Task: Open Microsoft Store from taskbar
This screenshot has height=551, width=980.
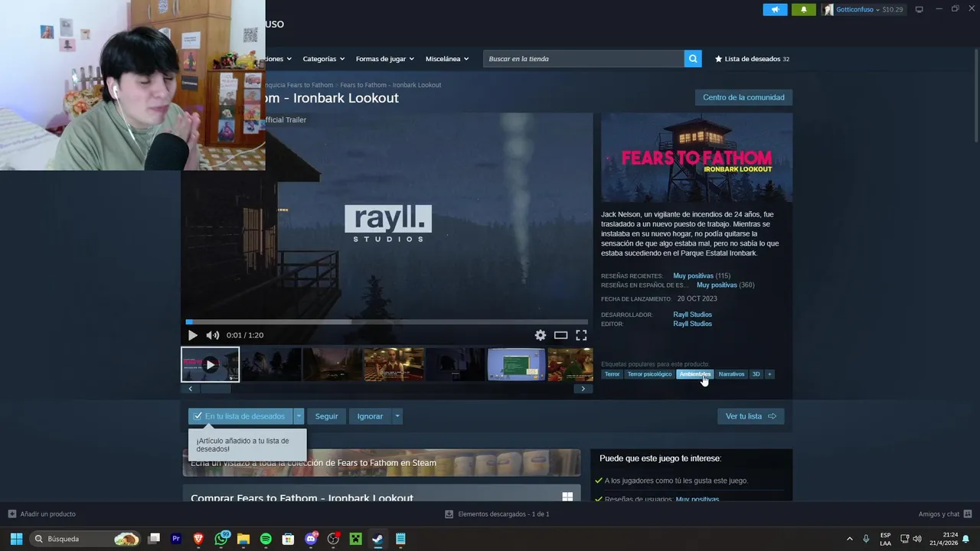Action: click(x=288, y=539)
